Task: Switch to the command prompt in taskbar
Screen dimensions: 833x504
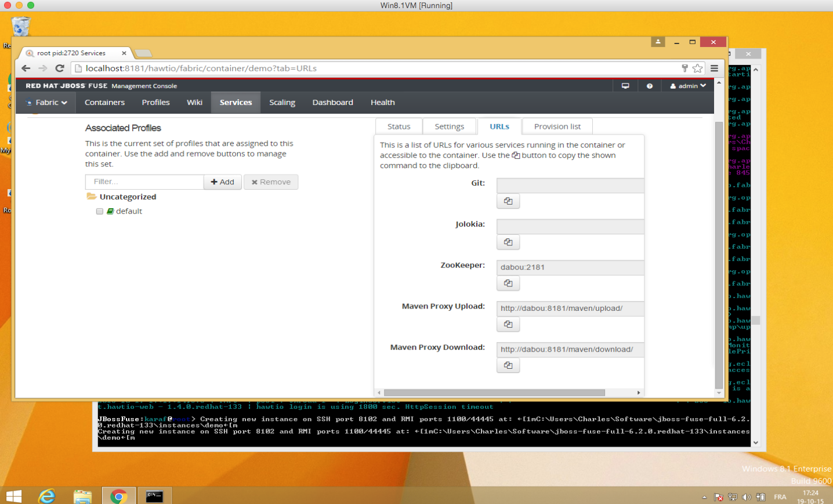Action: click(154, 496)
